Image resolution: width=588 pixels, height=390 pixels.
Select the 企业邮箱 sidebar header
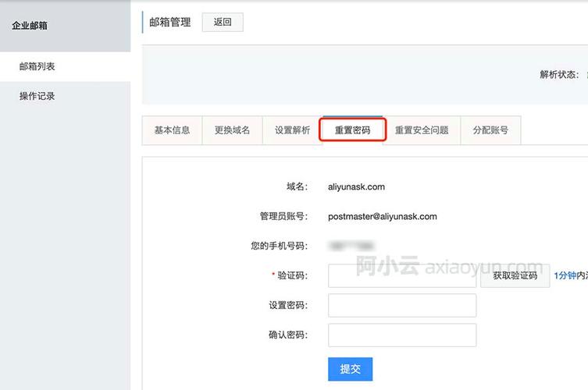point(30,26)
